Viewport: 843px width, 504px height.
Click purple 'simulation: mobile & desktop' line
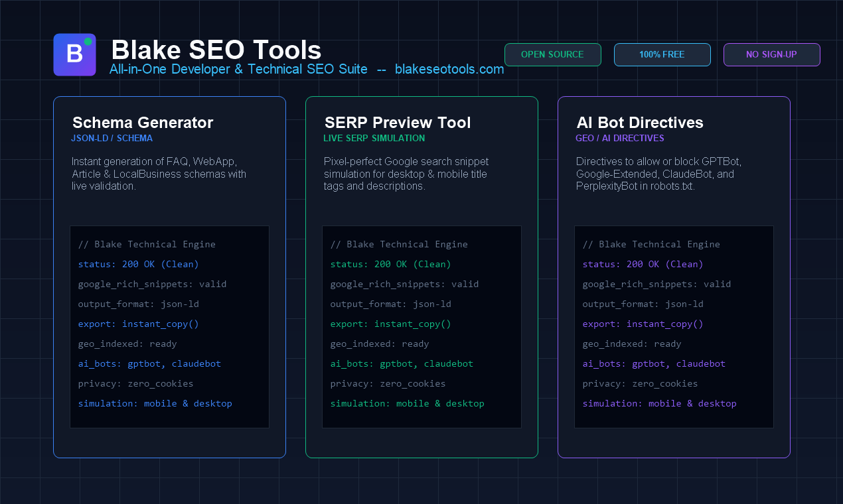tap(660, 403)
